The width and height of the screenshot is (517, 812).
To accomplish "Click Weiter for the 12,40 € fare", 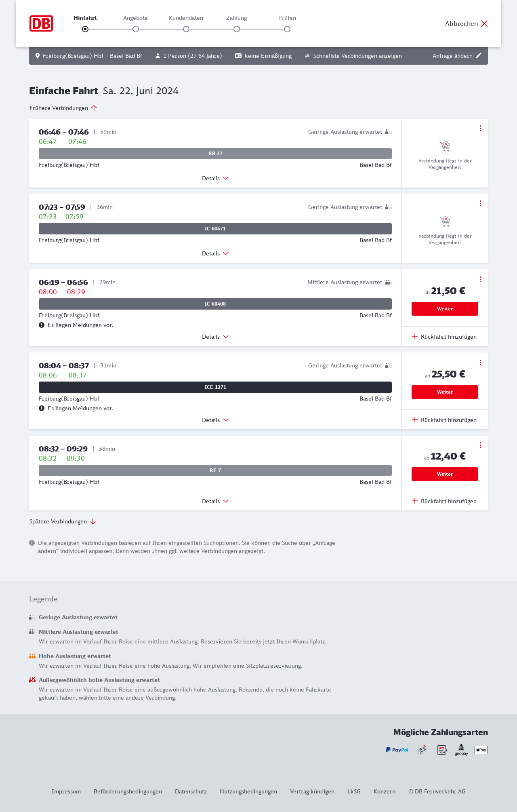I will tap(445, 474).
